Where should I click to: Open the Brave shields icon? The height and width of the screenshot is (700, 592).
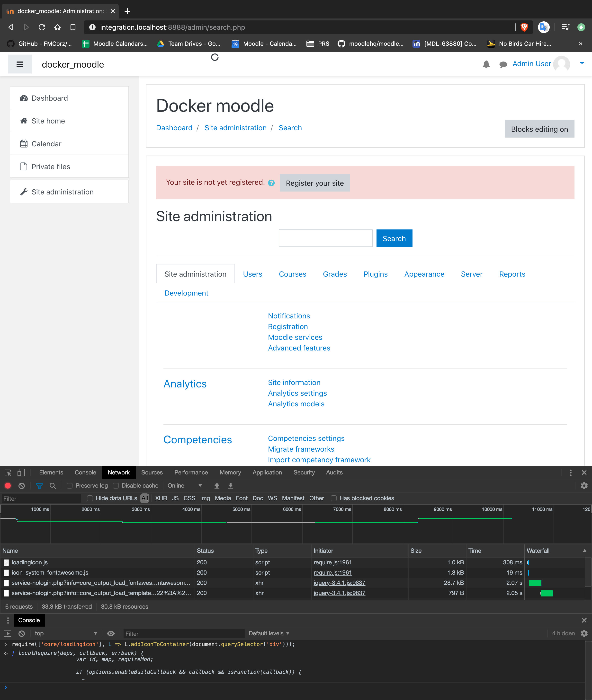pyautogui.click(x=524, y=27)
